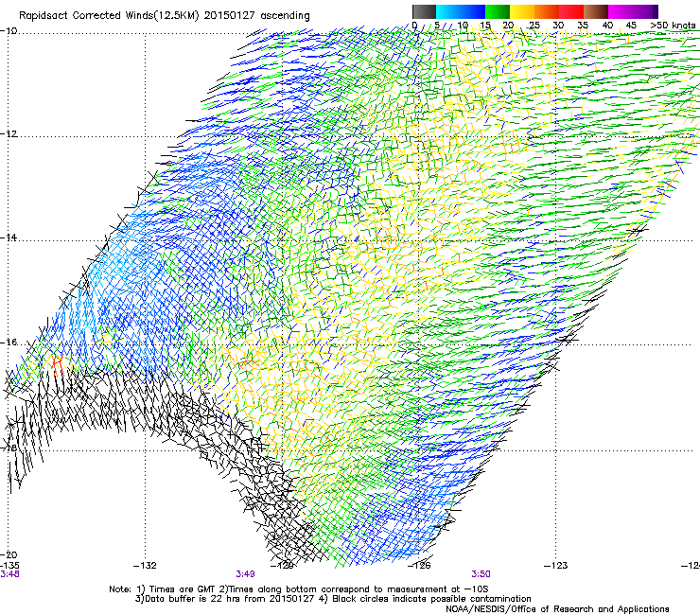The image size is (700, 615).
Task: Click the note line 'Times are GMT'
Action: pos(183,589)
